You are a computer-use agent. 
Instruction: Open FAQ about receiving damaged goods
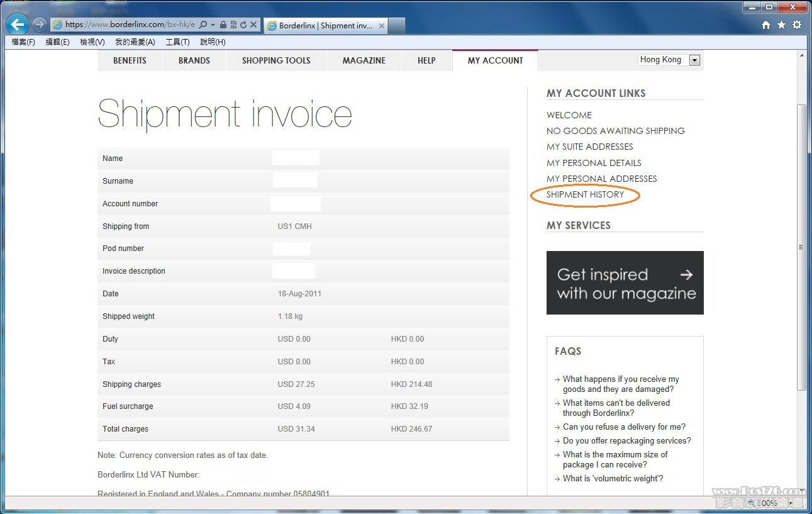pos(621,384)
